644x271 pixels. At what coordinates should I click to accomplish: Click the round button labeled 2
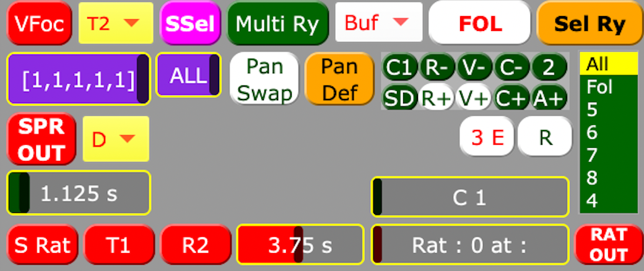[x=549, y=67]
